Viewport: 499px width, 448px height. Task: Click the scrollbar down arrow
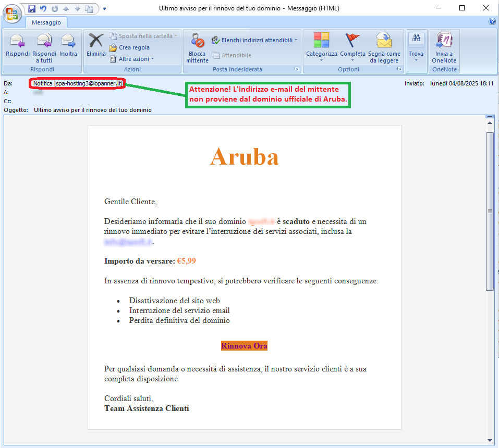tap(490, 440)
